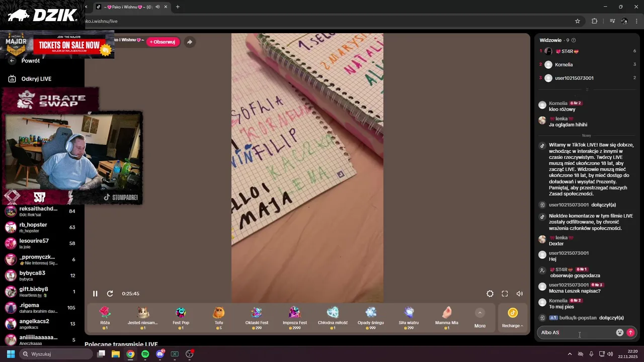Screen dimensions: 644x362
Task: Go back with the Powrót button
Action: [x=25, y=61]
